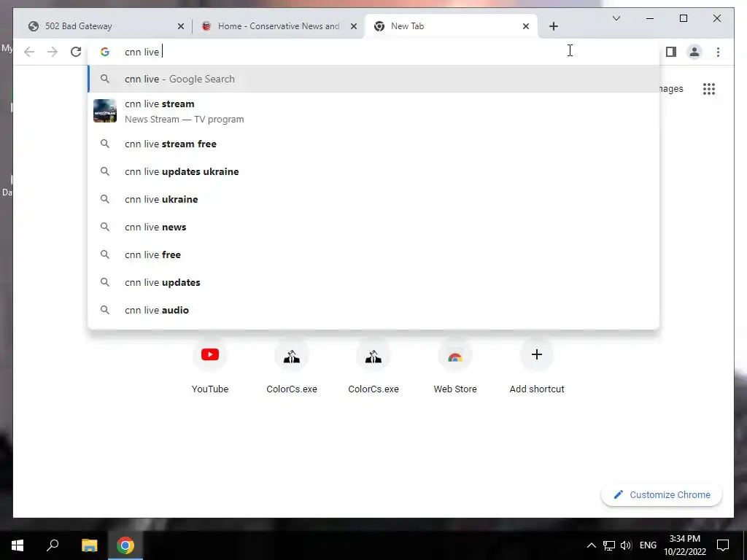
Task: Pick 'cnn live stream free' suggestion
Action: coord(374,144)
